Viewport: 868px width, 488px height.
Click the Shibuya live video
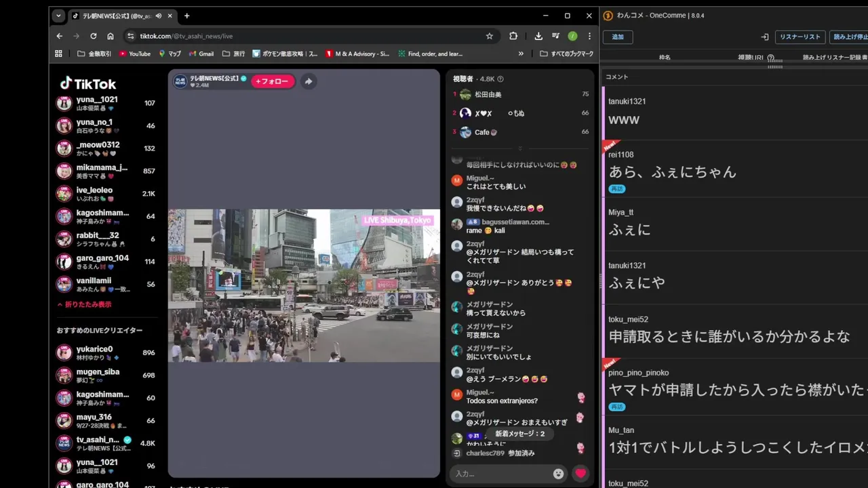coord(304,285)
